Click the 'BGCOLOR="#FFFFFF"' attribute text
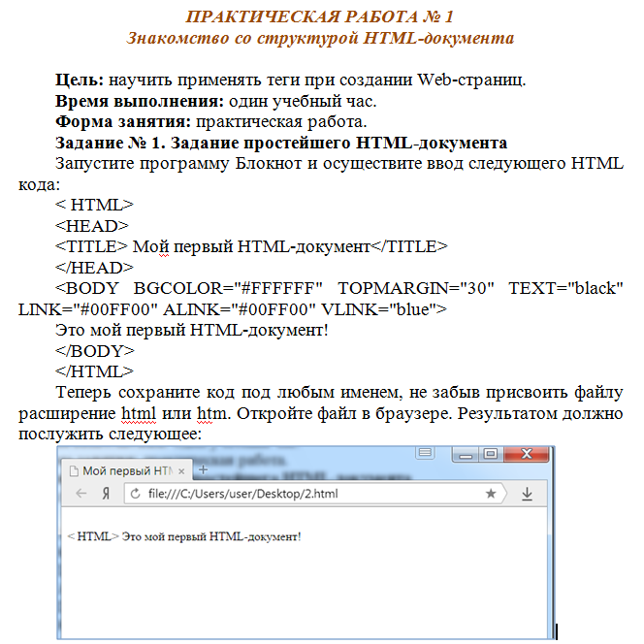This screenshot has width=644, height=644. (x=228, y=288)
